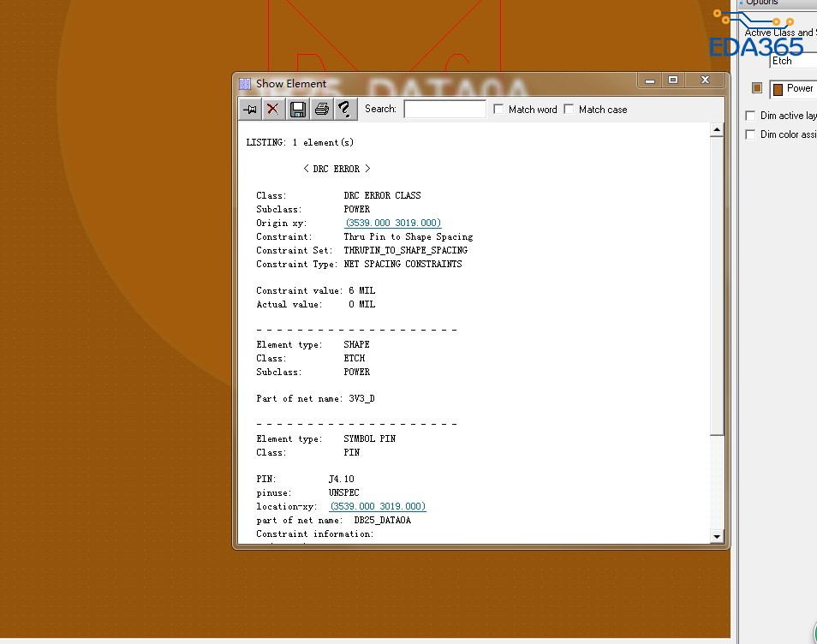
Task: Click the scroll up arrow in listing
Action: pos(717,130)
